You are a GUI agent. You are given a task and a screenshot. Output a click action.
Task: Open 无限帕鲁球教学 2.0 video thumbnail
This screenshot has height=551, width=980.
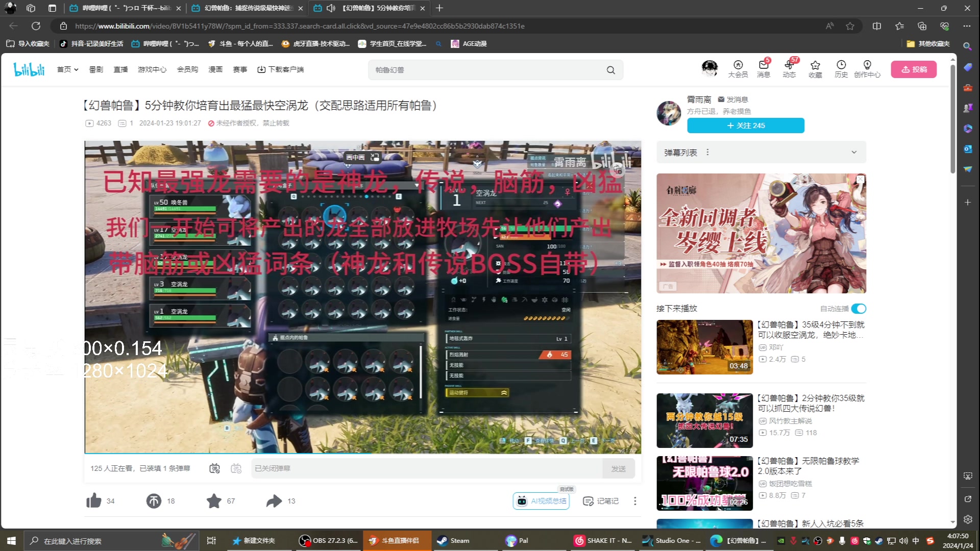point(704,483)
